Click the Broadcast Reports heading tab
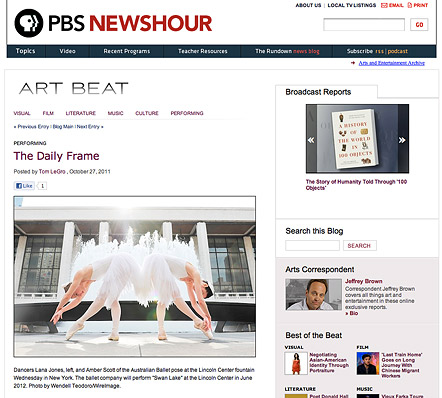Screen dimensions: 442x398 318,92
